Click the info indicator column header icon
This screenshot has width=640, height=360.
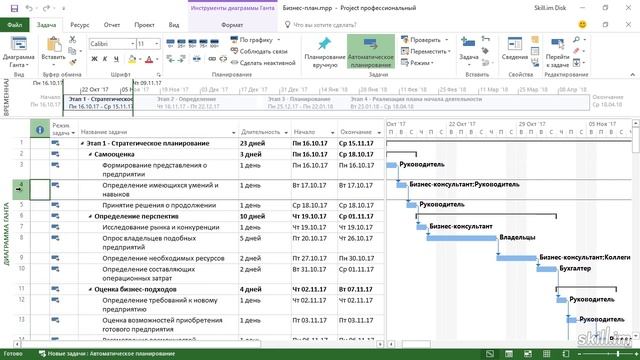pyautogui.click(x=40, y=130)
